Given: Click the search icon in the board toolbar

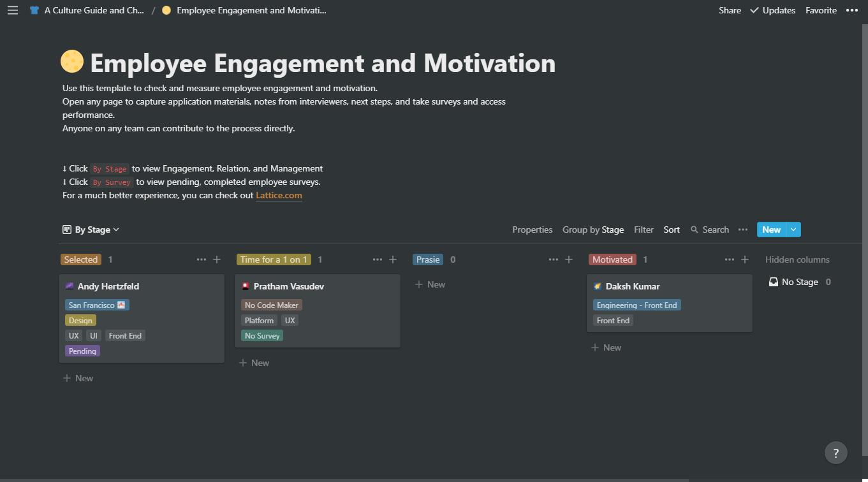Looking at the screenshot, I should point(693,229).
